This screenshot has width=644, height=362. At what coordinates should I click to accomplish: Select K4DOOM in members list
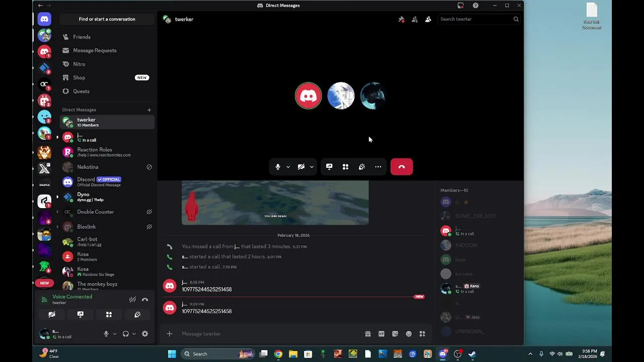pyautogui.click(x=477, y=245)
